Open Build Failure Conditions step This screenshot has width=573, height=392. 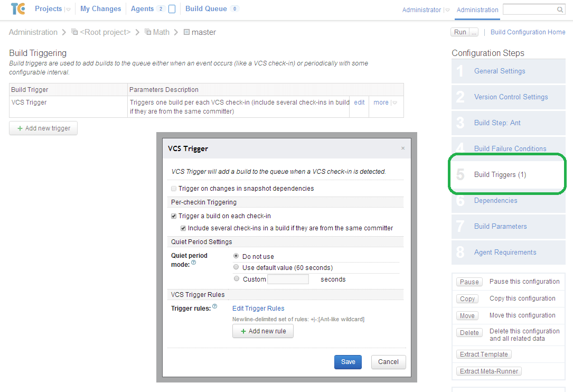510,148
